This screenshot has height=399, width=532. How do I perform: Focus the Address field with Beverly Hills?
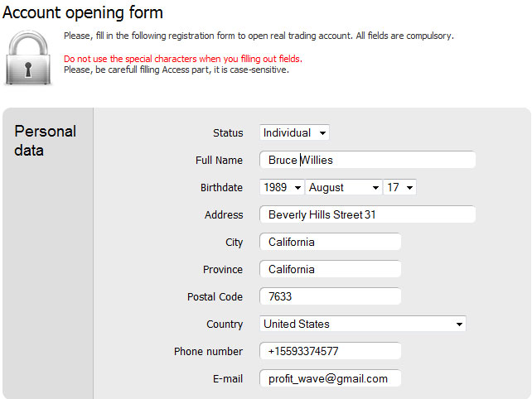367,214
